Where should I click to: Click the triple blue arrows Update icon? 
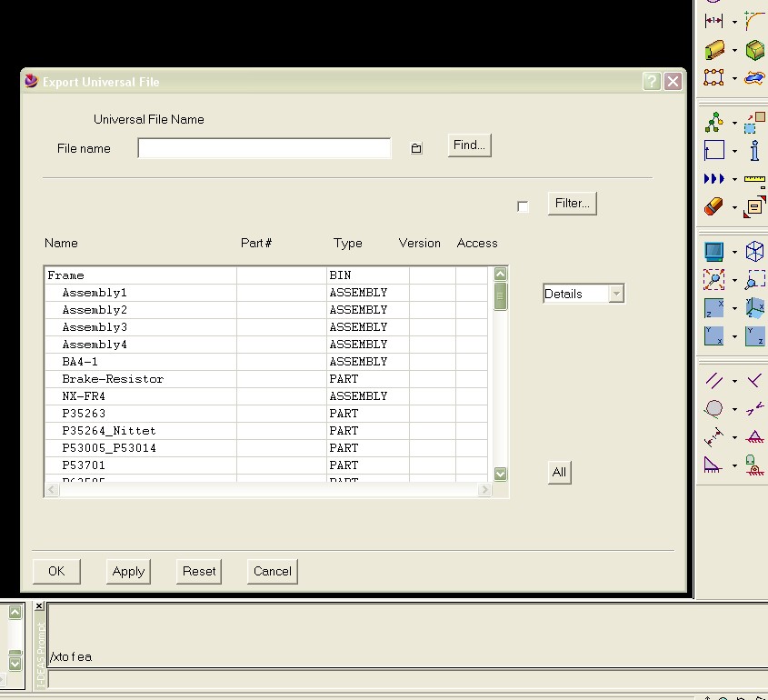[714, 179]
